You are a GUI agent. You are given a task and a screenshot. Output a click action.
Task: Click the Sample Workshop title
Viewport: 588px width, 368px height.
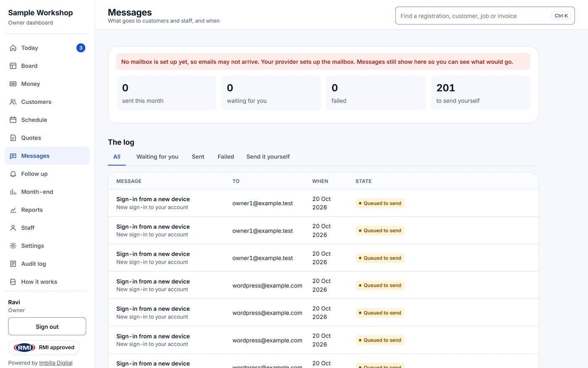(x=40, y=13)
